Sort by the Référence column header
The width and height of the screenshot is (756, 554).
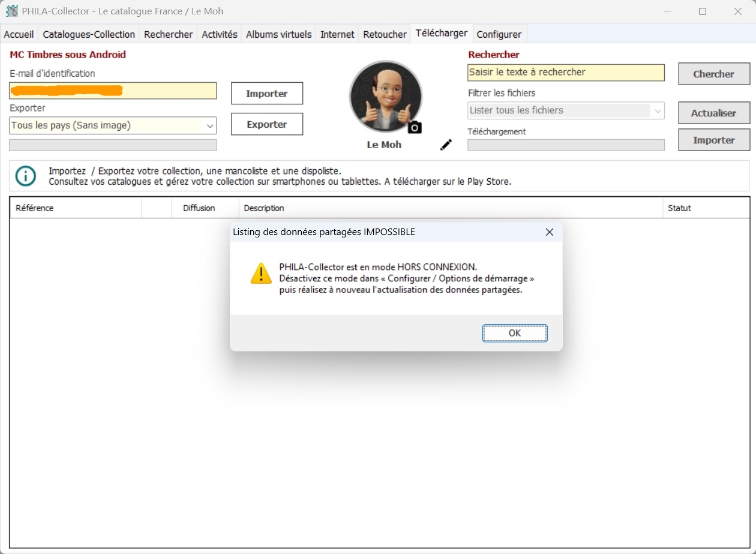pyautogui.click(x=76, y=208)
